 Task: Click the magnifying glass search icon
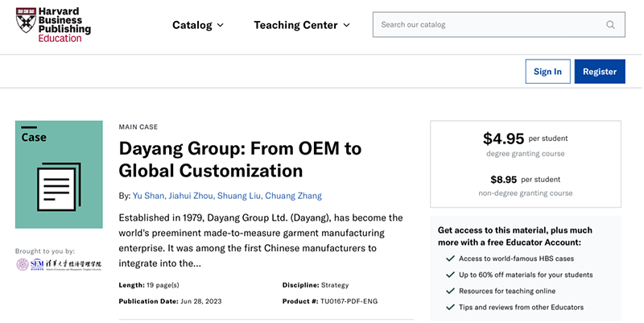coord(610,25)
